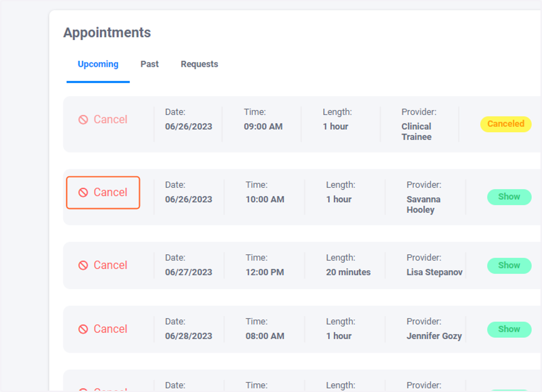
Task: Click the 09:00 AM time value
Action: pos(263,126)
